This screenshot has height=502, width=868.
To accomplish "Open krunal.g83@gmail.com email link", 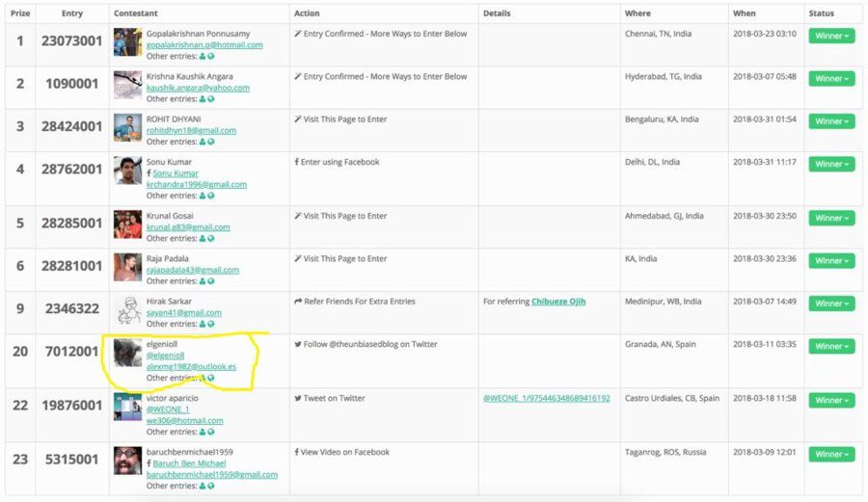I will coord(188,227).
